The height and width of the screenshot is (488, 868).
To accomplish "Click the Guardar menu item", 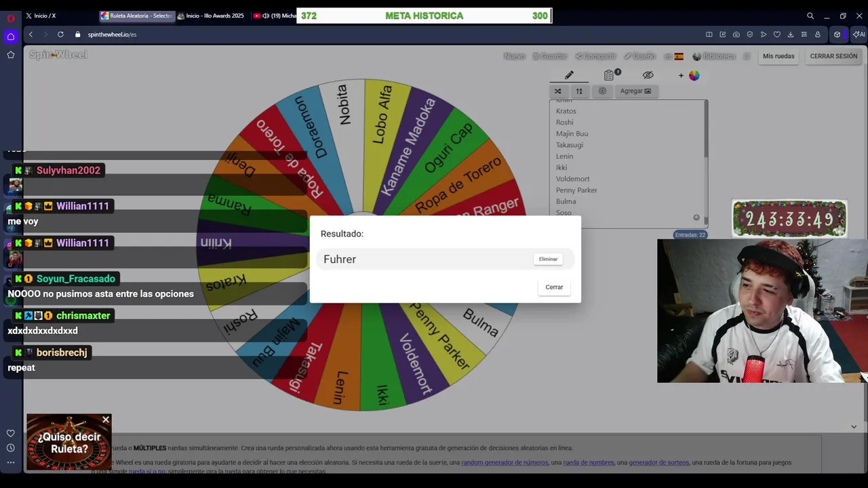I will tap(550, 56).
